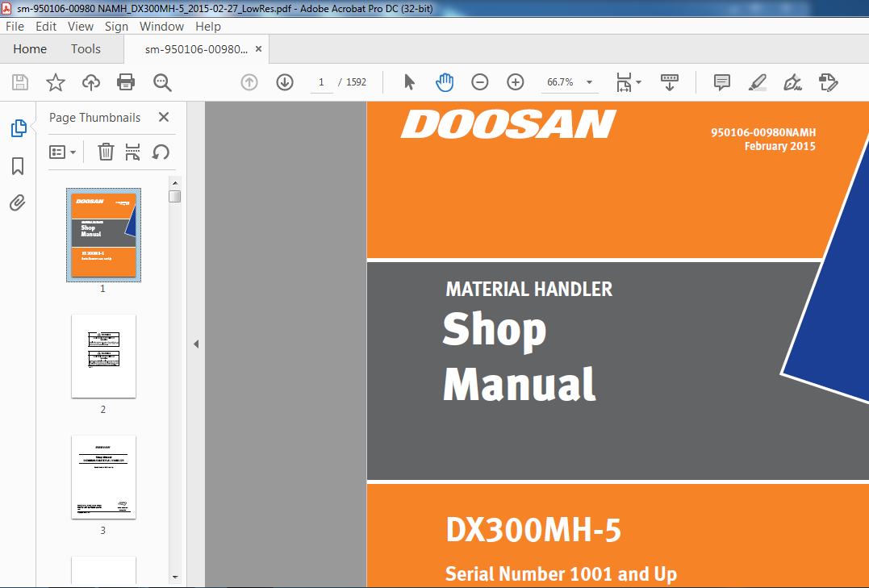
Task: Select the Highlight text pen tool
Action: click(757, 82)
